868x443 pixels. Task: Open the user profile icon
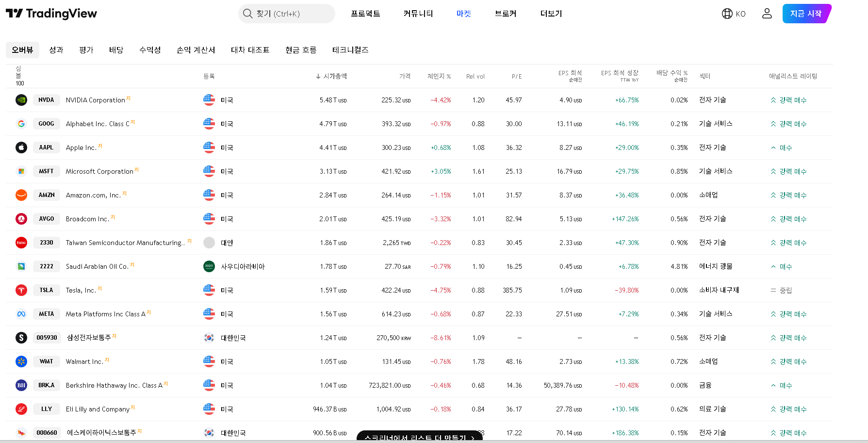[767, 14]
